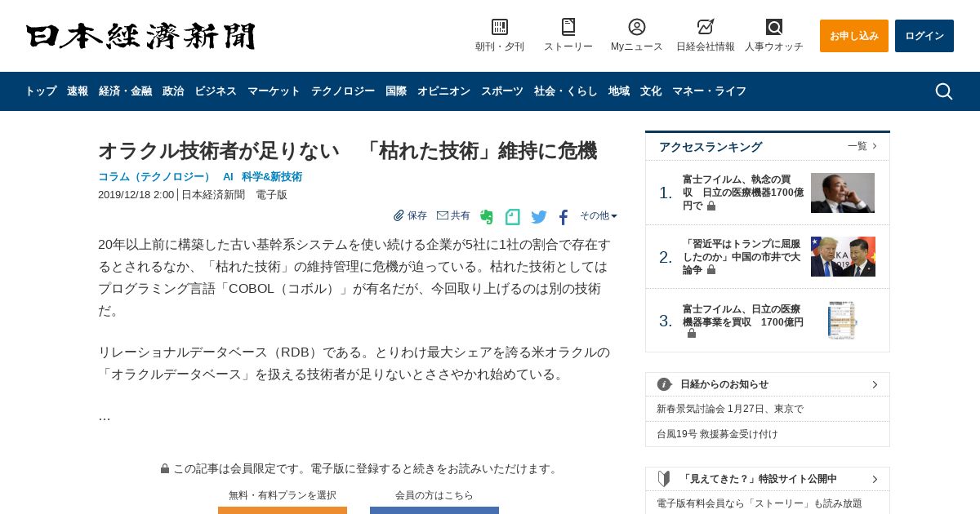Select 文化 in the navigation bar
This screenshot has height=514, width=980.
(651, 91)
